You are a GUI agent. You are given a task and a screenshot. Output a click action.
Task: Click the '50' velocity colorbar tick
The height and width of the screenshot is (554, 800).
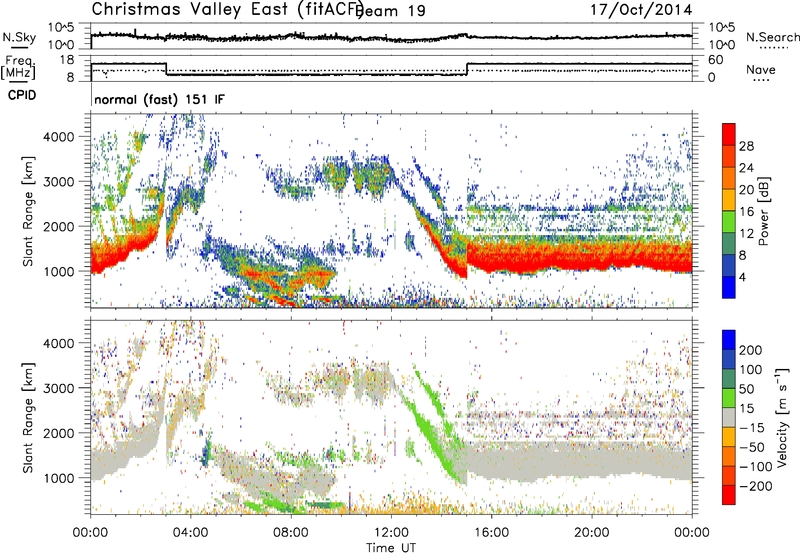(746, 389)
